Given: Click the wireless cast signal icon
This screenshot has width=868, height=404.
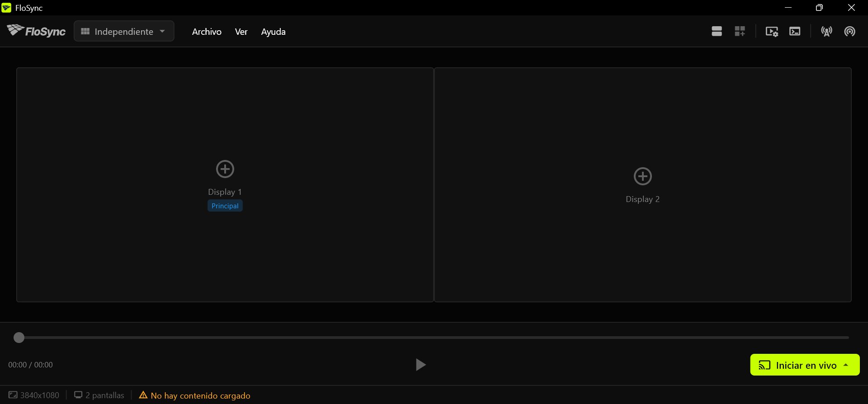Looking at the screenshot, I should coord(849,31).
